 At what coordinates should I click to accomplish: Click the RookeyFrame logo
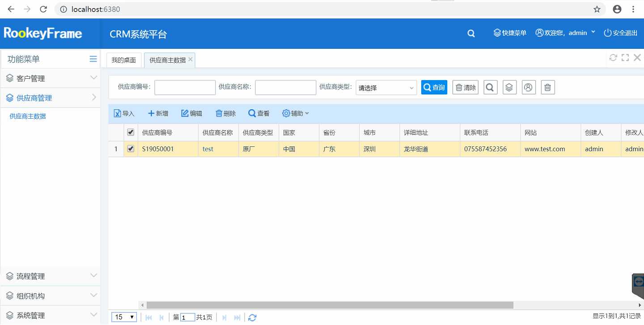(x=43, y=33)
